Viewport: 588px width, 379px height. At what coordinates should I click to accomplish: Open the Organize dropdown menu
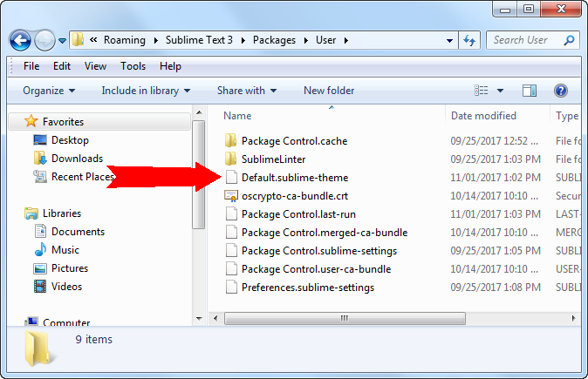tap(49, 91)
